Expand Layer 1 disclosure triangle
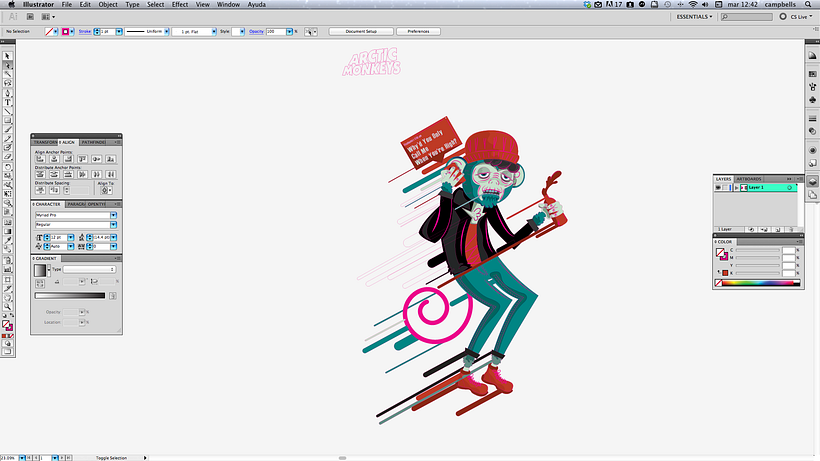Image resolution: width=820 pixels, height=461 pixels. click(x=736, y=187)
